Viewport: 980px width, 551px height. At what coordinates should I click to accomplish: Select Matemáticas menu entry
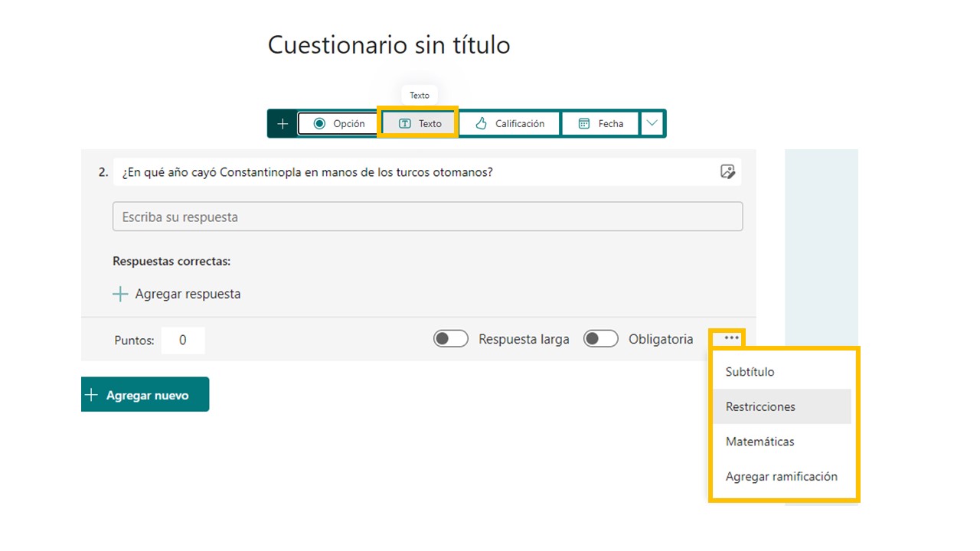point(782,442)
